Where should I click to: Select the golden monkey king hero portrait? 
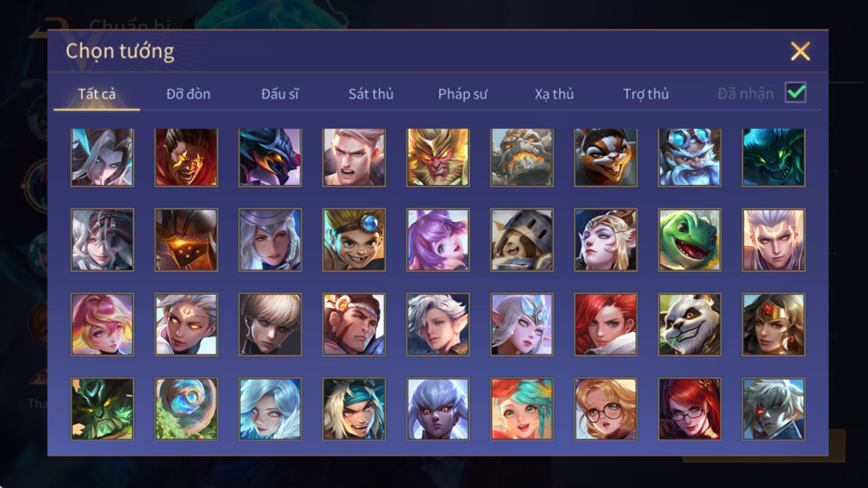point(438,157)
